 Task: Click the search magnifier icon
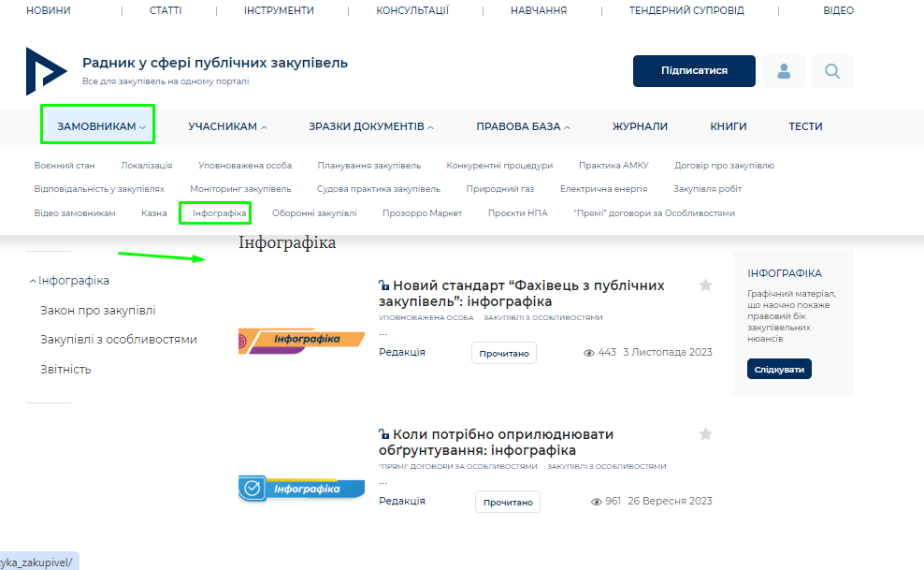(832, 71)
